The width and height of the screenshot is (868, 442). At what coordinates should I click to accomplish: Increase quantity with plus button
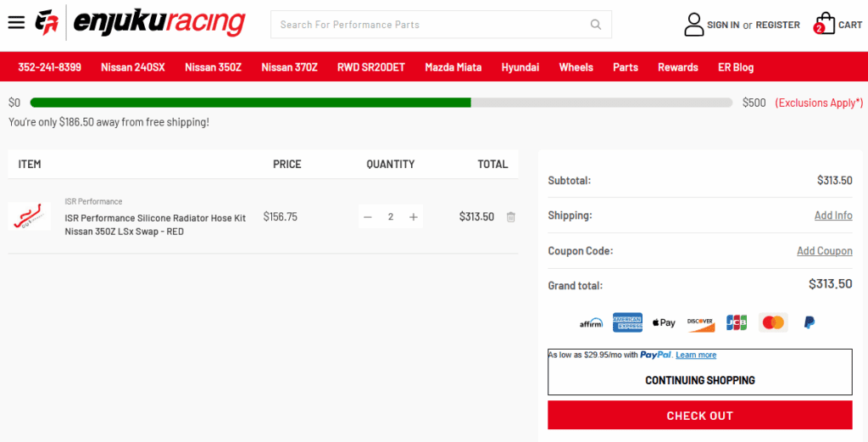413,217
